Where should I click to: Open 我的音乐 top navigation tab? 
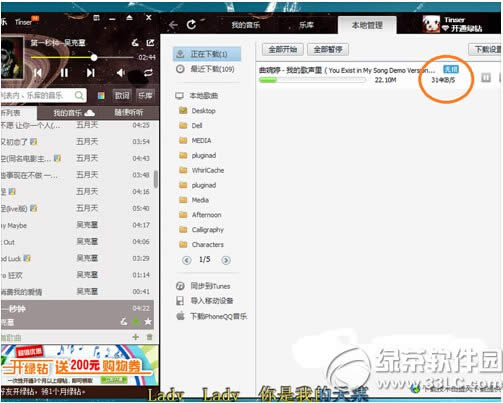(x=246, y=25)
